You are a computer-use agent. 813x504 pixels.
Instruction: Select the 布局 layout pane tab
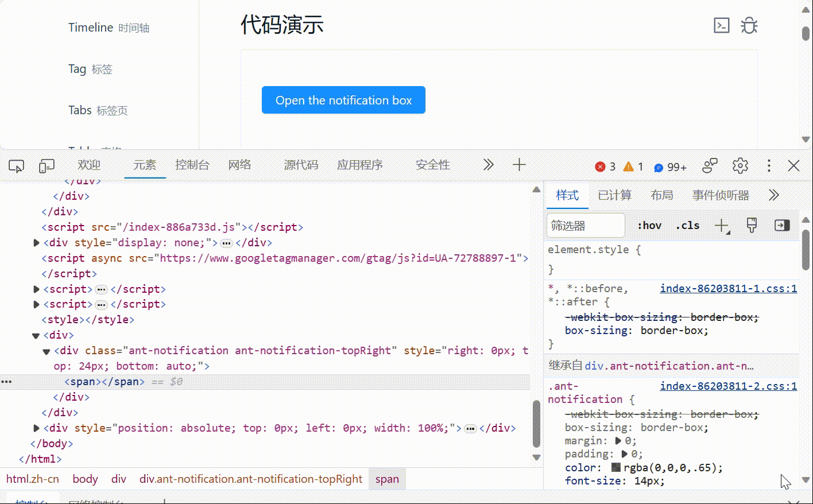coord(662,195)
